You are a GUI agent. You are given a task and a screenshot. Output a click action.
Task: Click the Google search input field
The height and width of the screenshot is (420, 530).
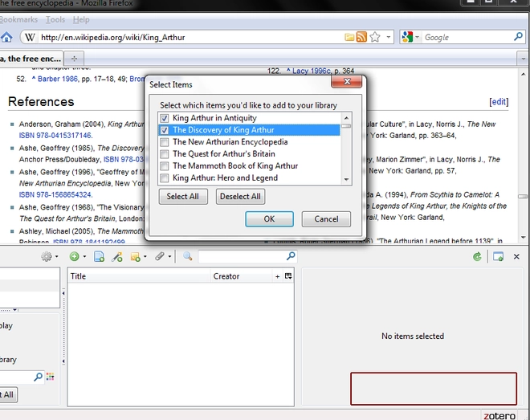click(x=468, y=37)
